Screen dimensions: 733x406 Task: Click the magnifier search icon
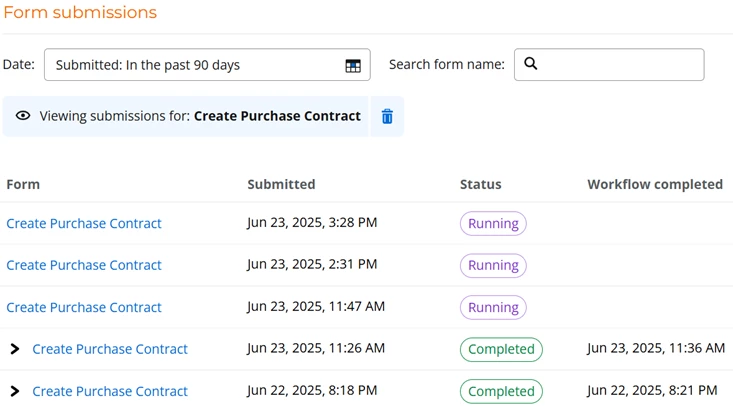pos(531,64)
